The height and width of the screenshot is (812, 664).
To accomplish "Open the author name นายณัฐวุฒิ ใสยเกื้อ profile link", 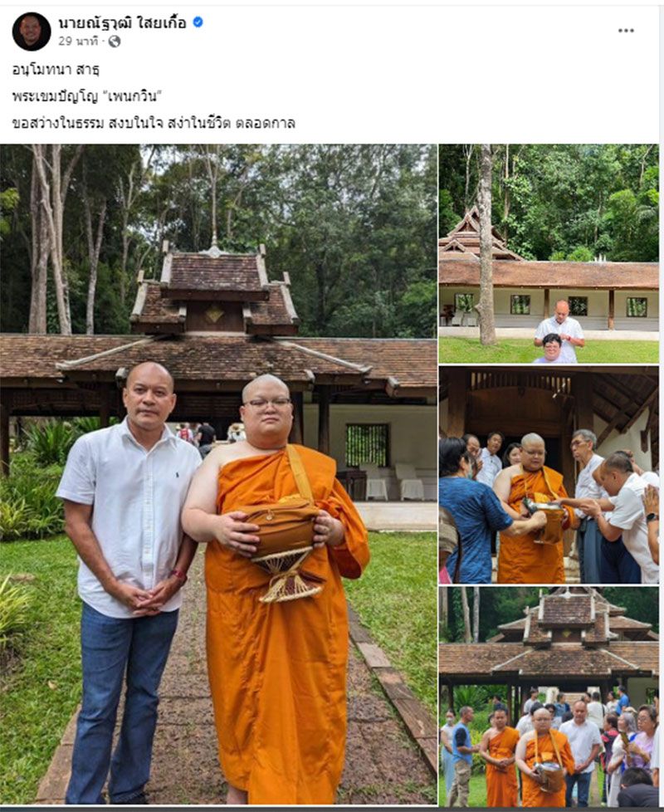I will (122, 22).
